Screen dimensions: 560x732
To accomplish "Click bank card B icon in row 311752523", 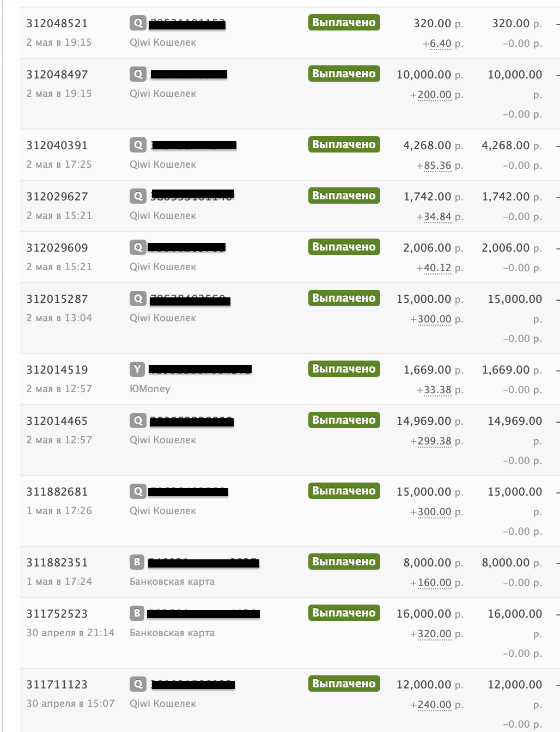I will point(137,613).
